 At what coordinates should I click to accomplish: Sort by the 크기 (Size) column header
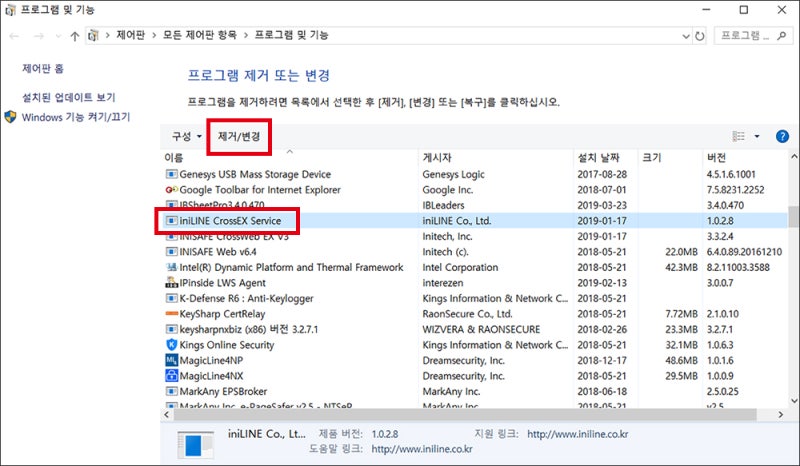pyautogui.click(x=670, y=157)
